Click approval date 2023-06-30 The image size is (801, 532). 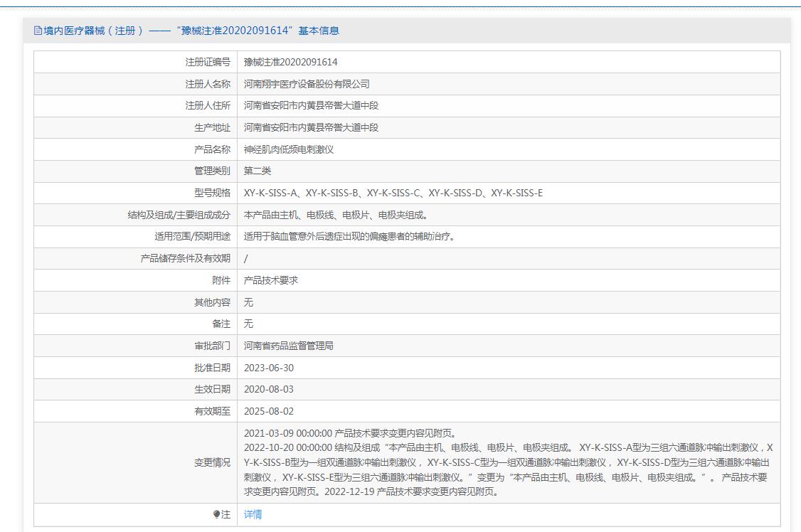click(268, 368)
